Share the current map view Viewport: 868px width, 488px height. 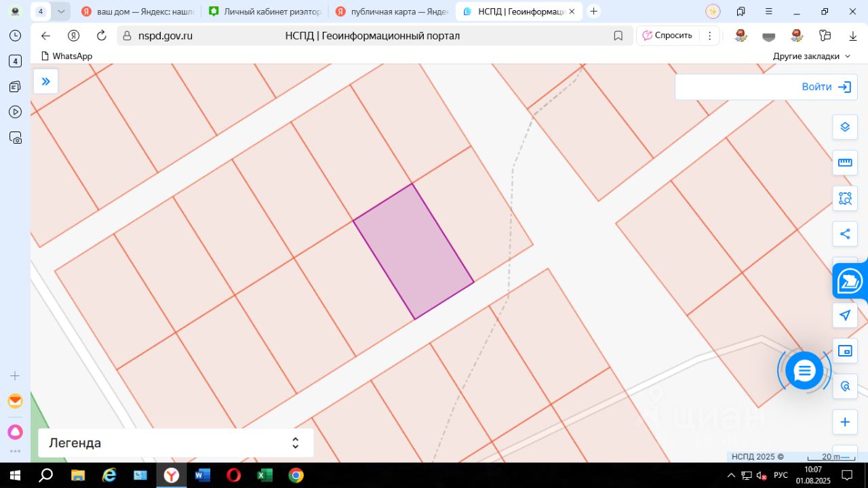tap(845, 234)
